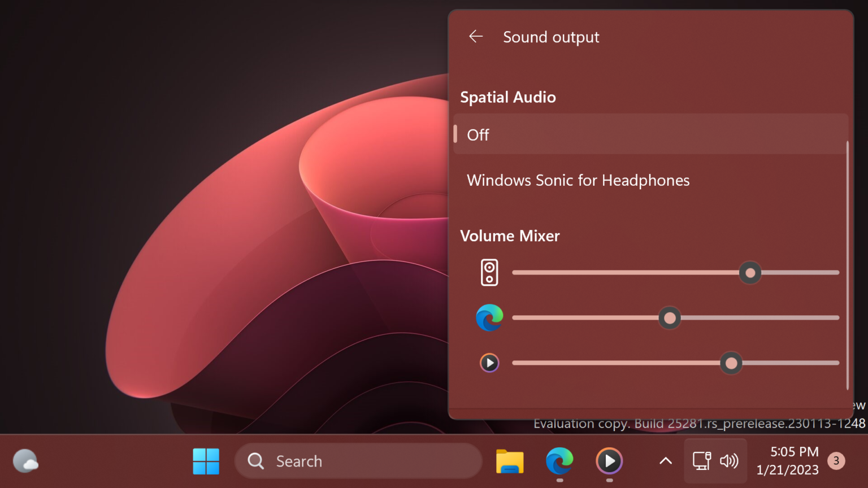Show hidden taskbar icons via the chevron
Image resolution: width=868 pixels, height=488 pixels.
click(x=665, y=461)
